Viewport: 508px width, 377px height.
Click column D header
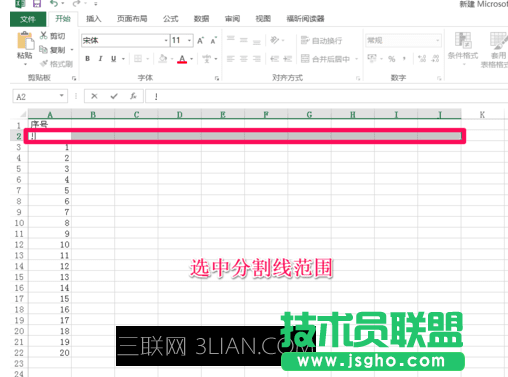180,115
